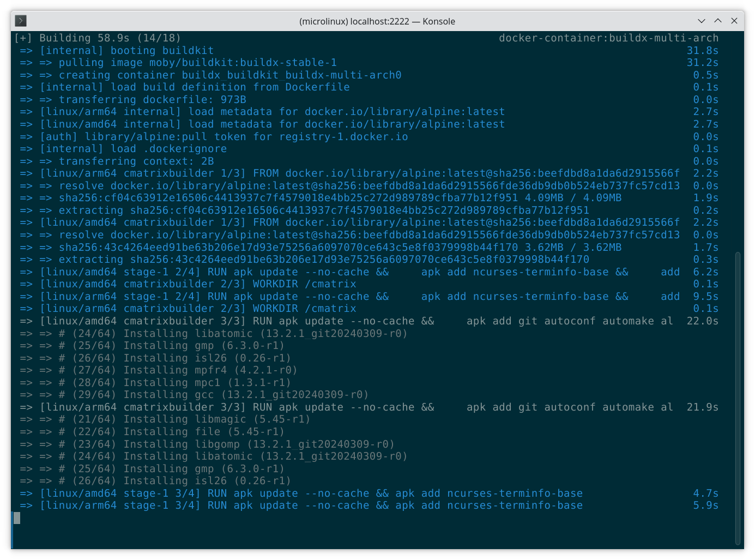
Task: Click the docker-container:buildx-multi-arch builder name
Action: point(609,38)
